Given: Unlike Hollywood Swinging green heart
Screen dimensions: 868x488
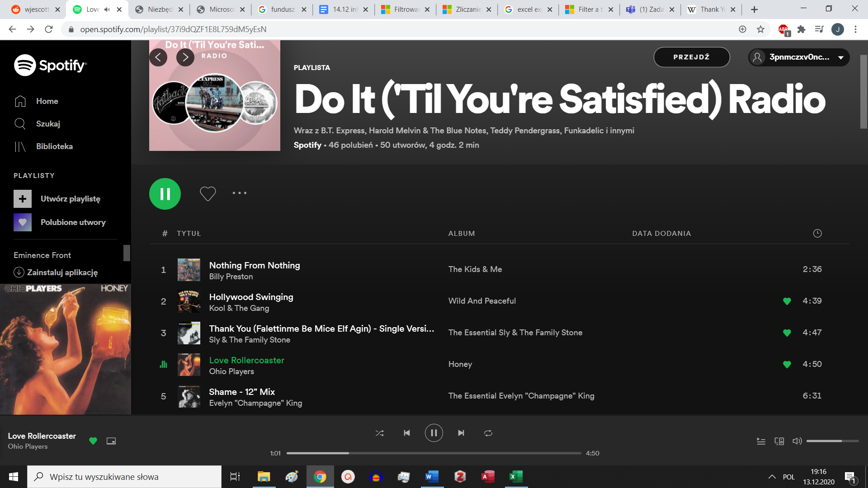Looking at the screenshot, I should [787, 301].
